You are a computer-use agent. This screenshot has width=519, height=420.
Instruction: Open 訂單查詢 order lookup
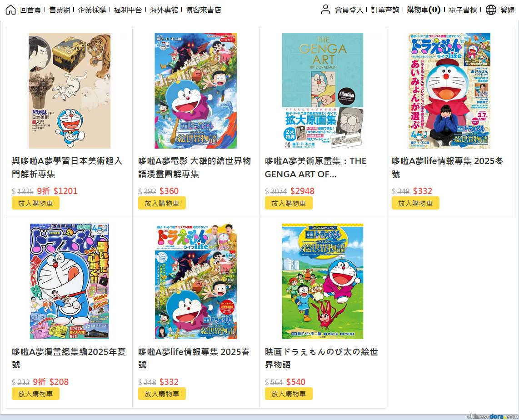[x=385, y=10]
